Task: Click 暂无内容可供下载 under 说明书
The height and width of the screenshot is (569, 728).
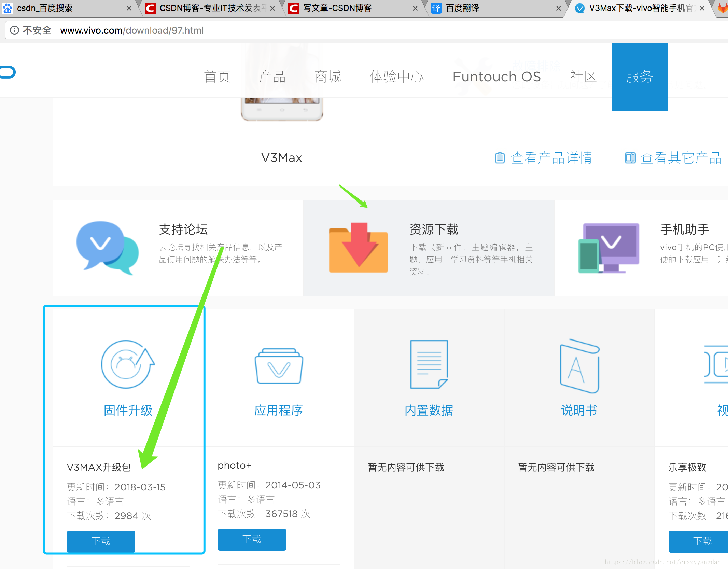Action: tap(556, 467)
